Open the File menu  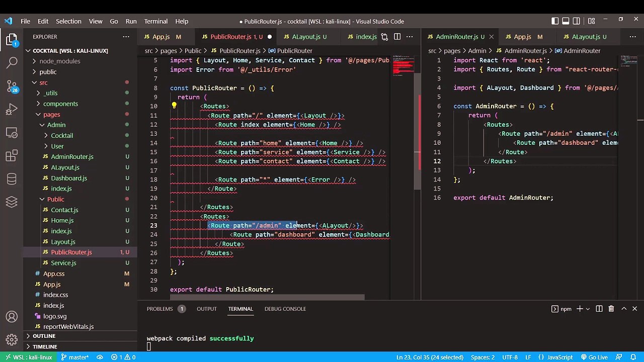tap(25, 21)
